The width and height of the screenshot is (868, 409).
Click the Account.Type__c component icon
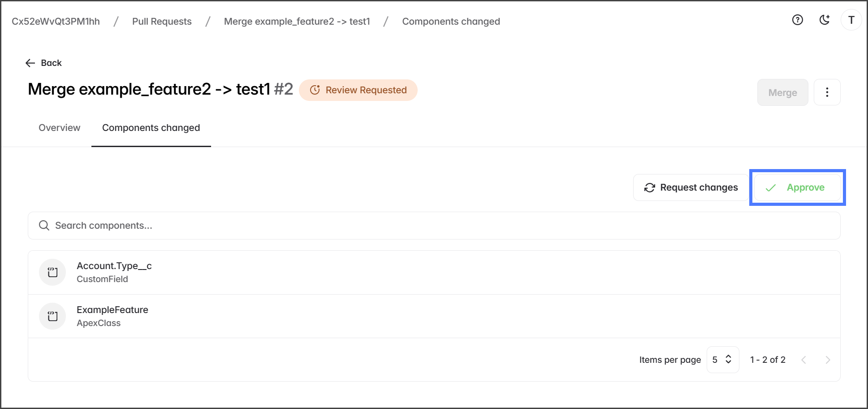pos(53,272)
